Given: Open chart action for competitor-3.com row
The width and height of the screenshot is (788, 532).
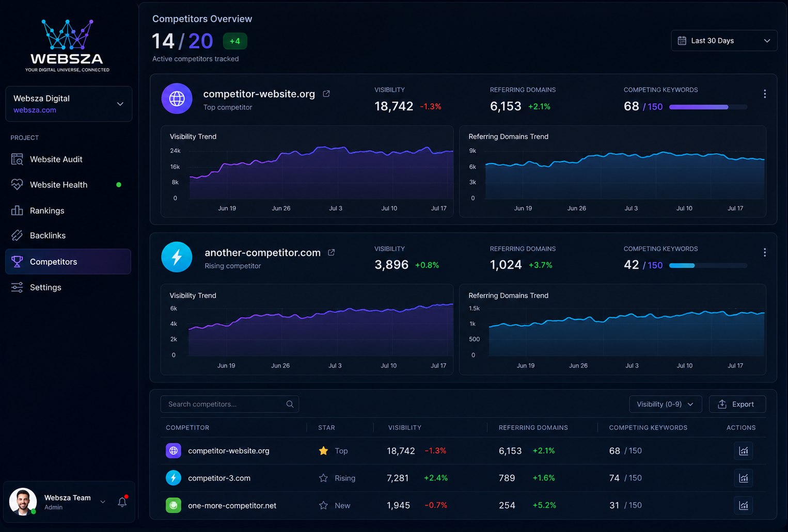Looking at the screenshot, I should click(744, 478).
